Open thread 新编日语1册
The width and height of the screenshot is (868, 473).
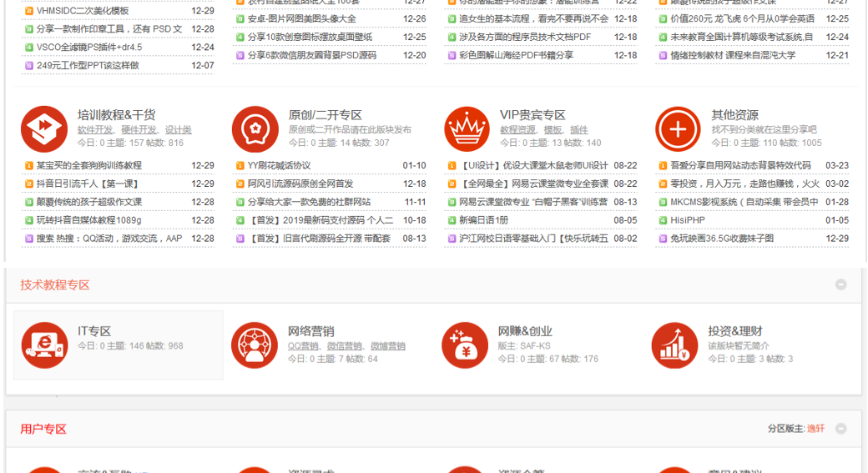(483, 220)
